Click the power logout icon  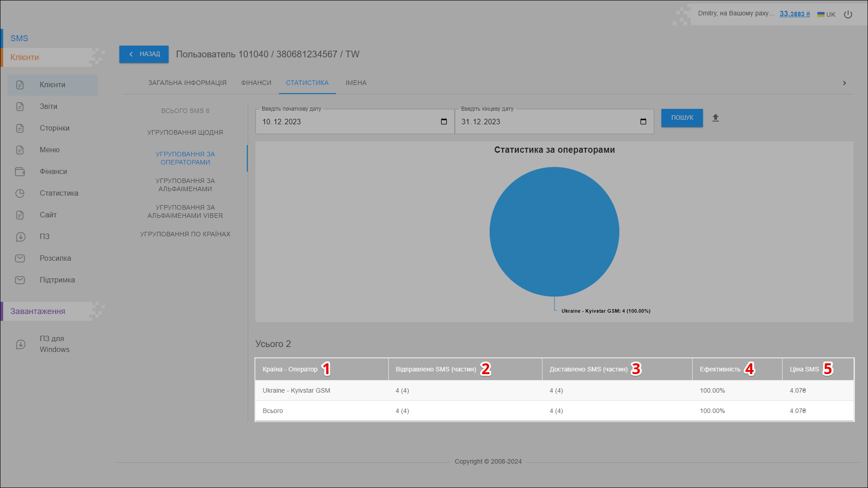(848, 14)
